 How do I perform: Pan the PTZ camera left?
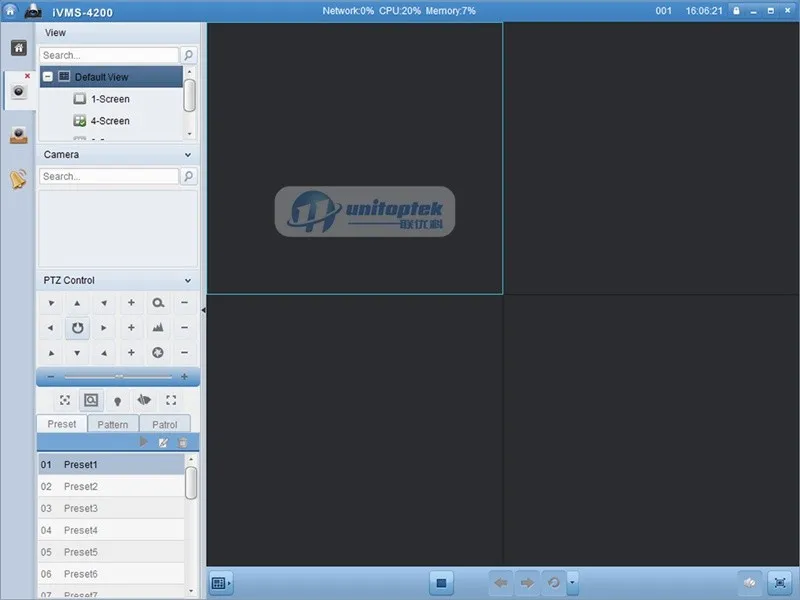point(51,328)
